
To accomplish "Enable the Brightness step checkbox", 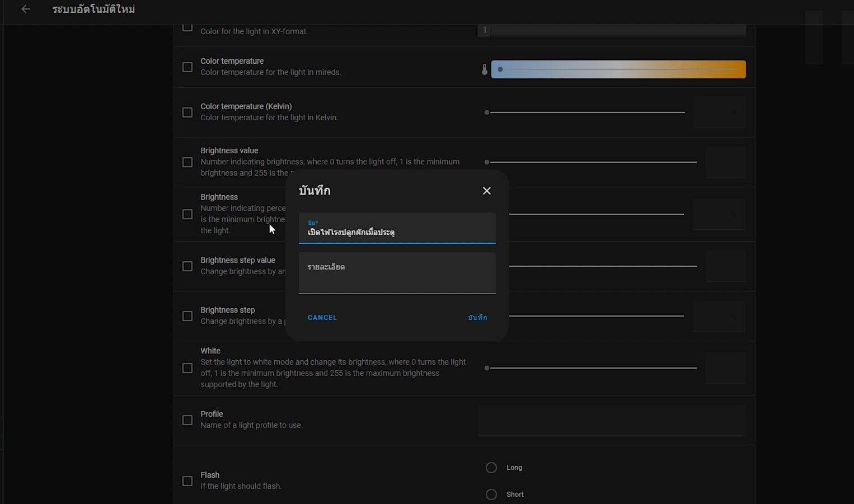I will click(x=187, y=316).
